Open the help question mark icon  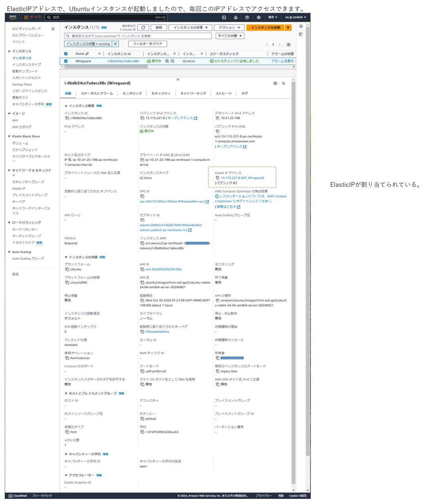coord(247,17)
